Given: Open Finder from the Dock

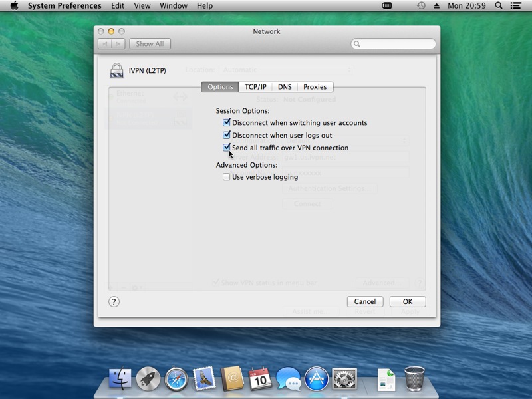Looking at the screenshot, I should pyautogui.click(x=120, y=378).
